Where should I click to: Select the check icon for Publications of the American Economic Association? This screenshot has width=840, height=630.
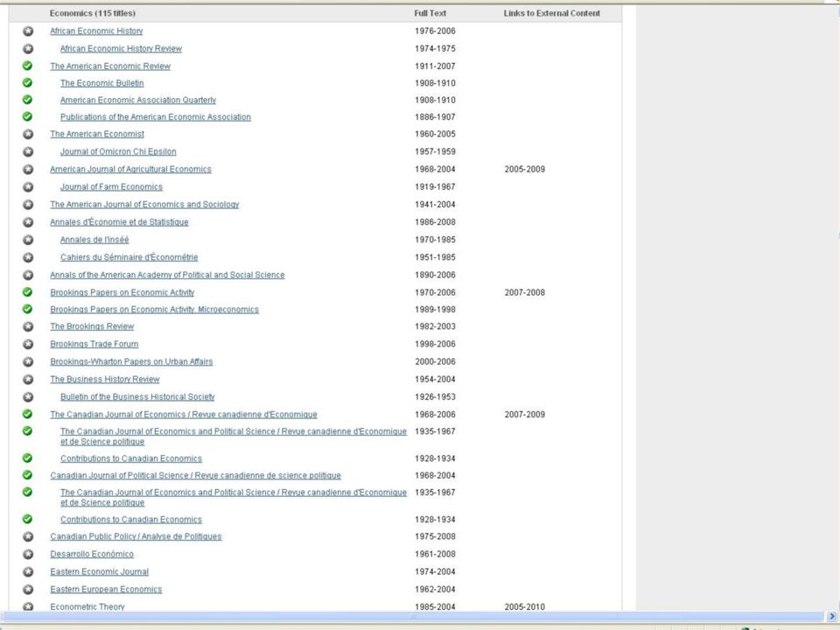point(27,116)
